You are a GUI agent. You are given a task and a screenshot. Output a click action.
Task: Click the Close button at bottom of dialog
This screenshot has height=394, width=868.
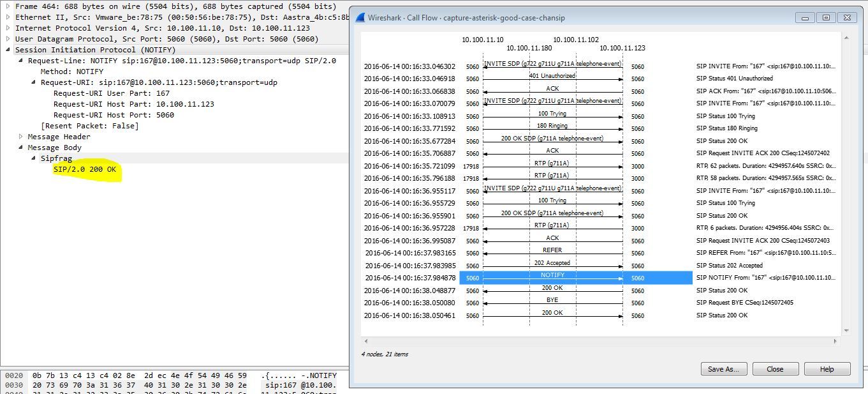point(775,369)
